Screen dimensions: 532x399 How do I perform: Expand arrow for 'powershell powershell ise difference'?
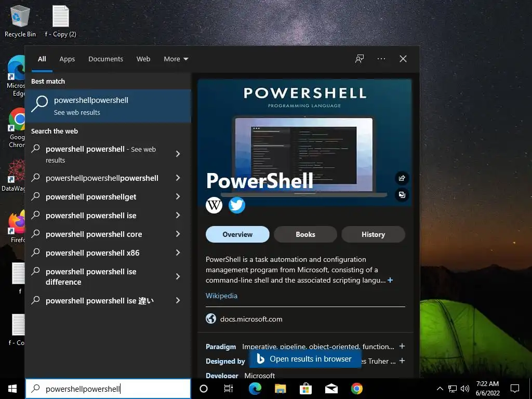(x=178, y=276)
